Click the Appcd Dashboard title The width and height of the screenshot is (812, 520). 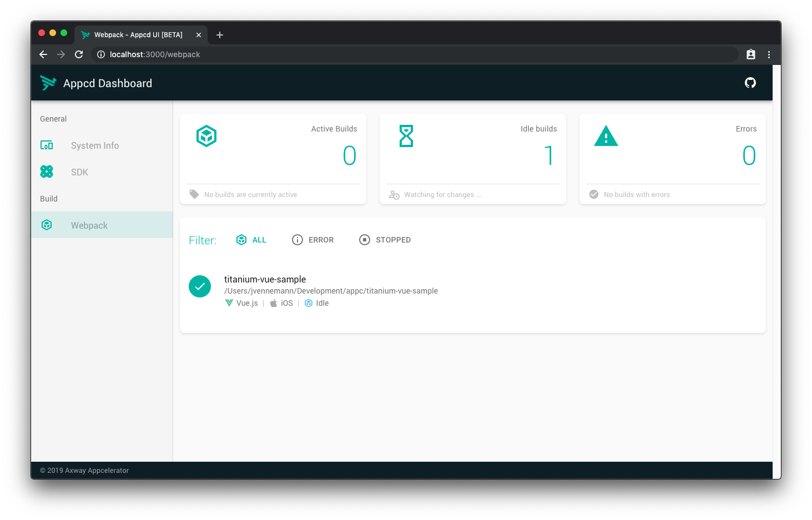click(x=108, y=83)
